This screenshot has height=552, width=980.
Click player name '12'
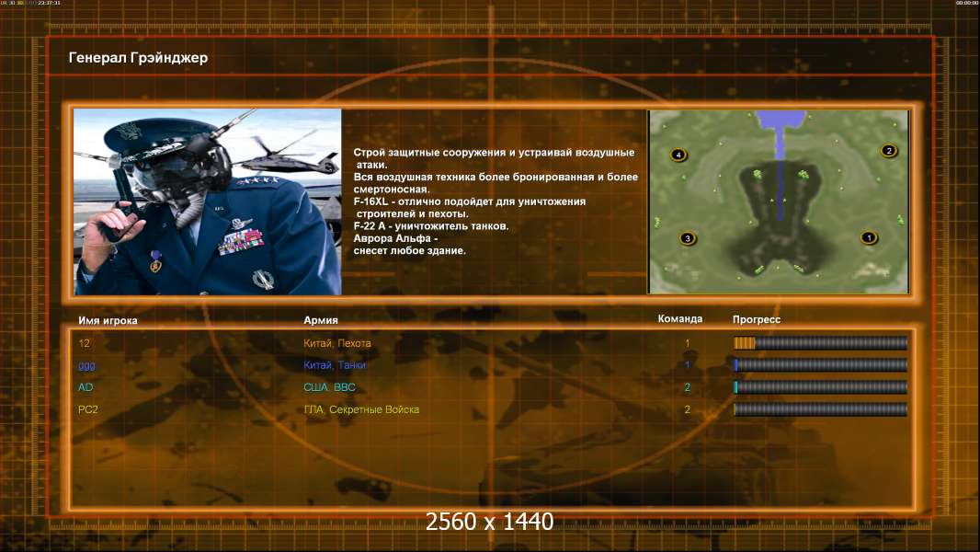(x=85, y=343)
